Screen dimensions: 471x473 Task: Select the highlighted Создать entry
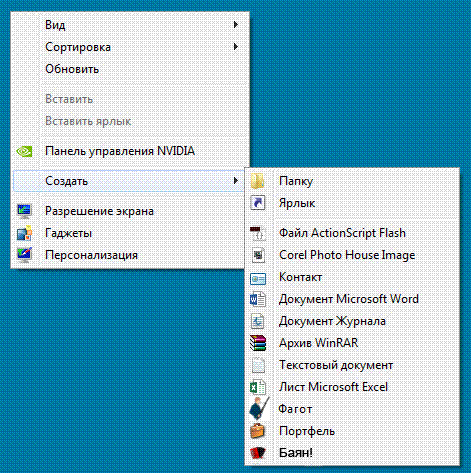(x=130, y=181)
